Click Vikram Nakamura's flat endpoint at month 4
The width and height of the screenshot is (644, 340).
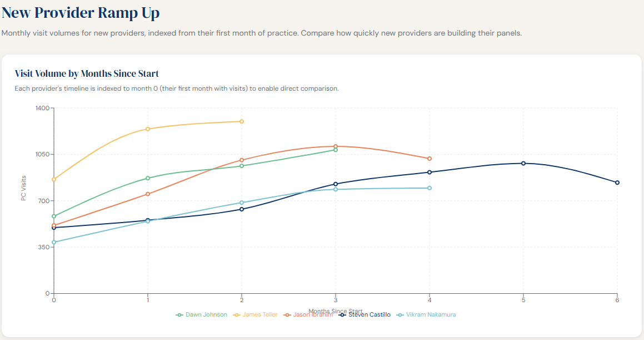429,189
